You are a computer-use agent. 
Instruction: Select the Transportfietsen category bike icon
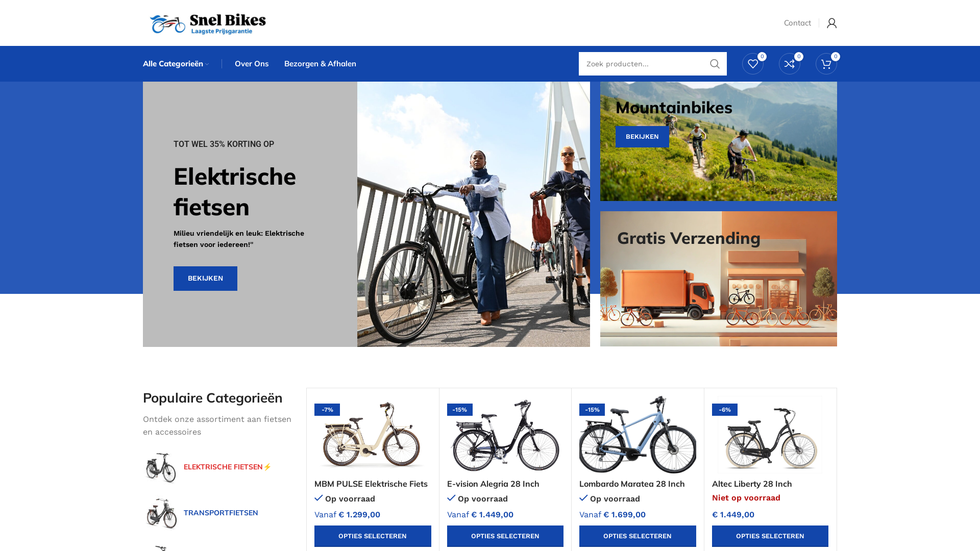pos(161,513)
